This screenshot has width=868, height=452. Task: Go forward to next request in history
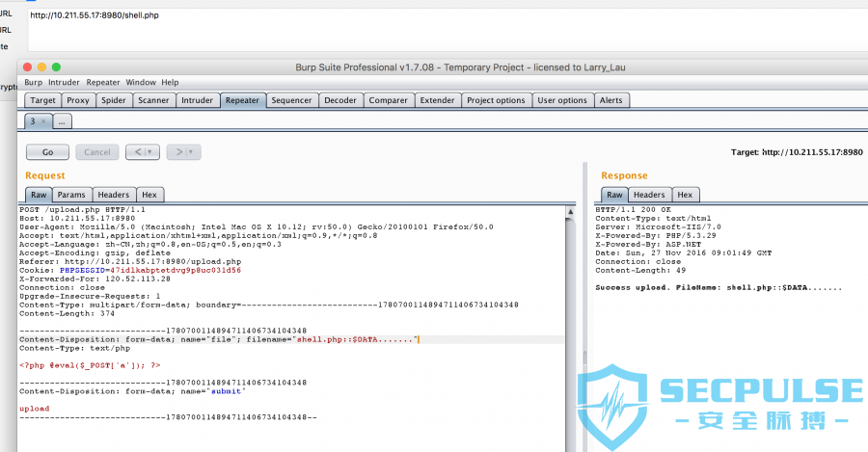[x=178, y=152]
